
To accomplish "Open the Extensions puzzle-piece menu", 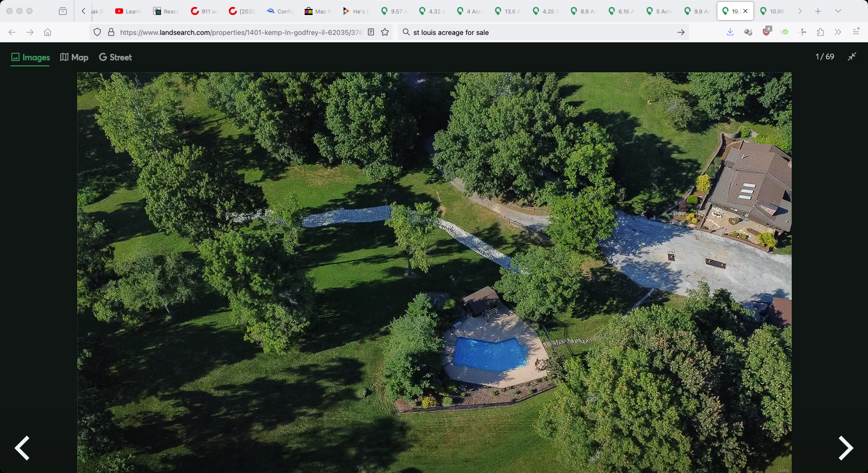I will tap(820, 32).
